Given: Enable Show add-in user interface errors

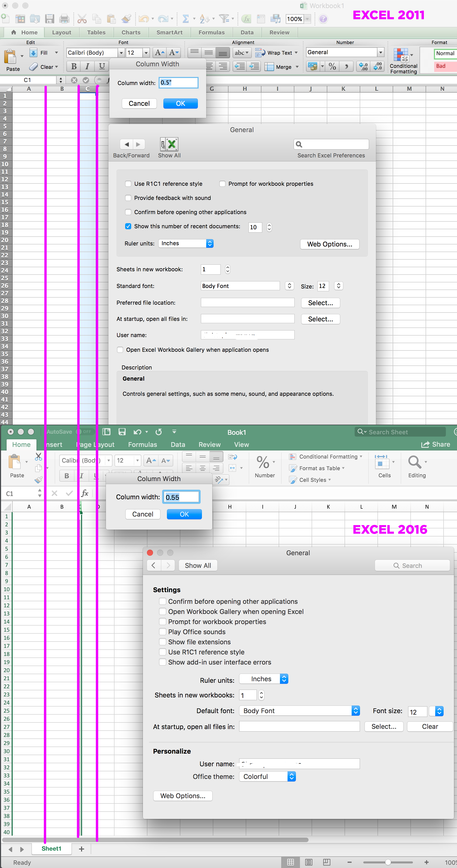Looking at the screenshot, I should (x=163, y=662).
